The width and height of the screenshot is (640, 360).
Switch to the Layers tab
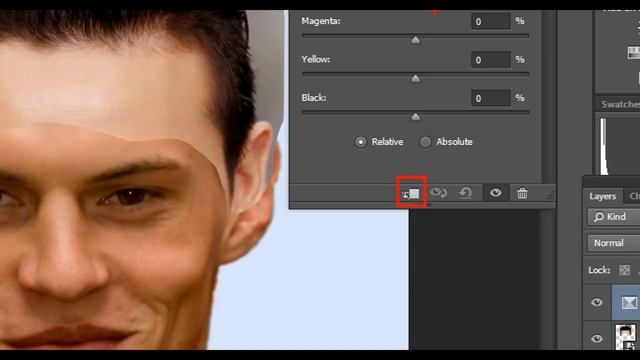click(602, 196)
